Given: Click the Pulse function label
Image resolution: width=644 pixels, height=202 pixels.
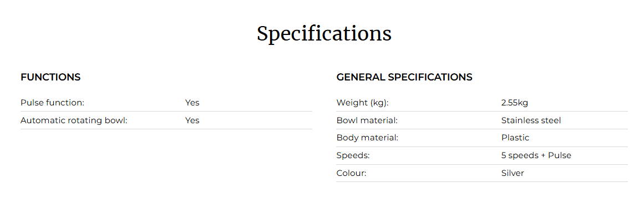Looking at the screenshot, I should [52, 103].
